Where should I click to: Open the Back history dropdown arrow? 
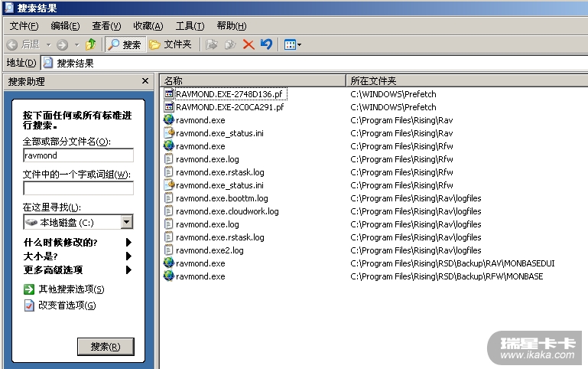[x=49, y=45]
